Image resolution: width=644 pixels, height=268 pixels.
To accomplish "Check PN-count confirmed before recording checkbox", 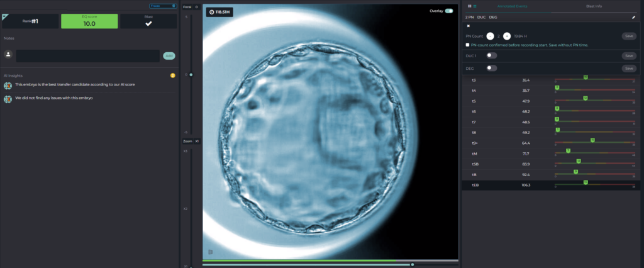I will [467, 45].
